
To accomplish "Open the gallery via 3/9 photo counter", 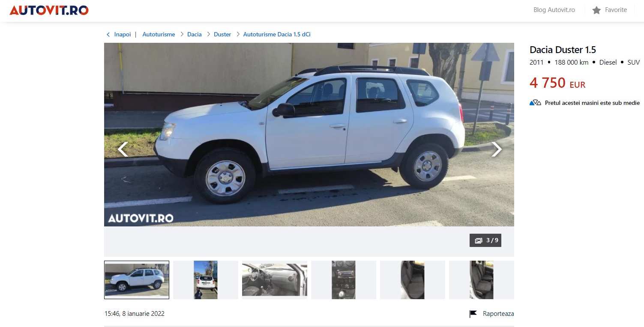I will (x=485, y=241).
